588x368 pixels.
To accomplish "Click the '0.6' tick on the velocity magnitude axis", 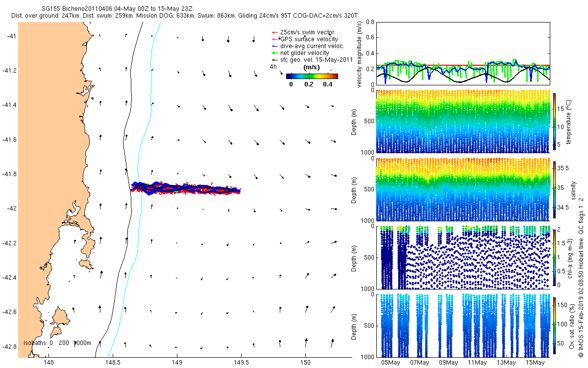I will pyautogui.click(x=370, y=38).
